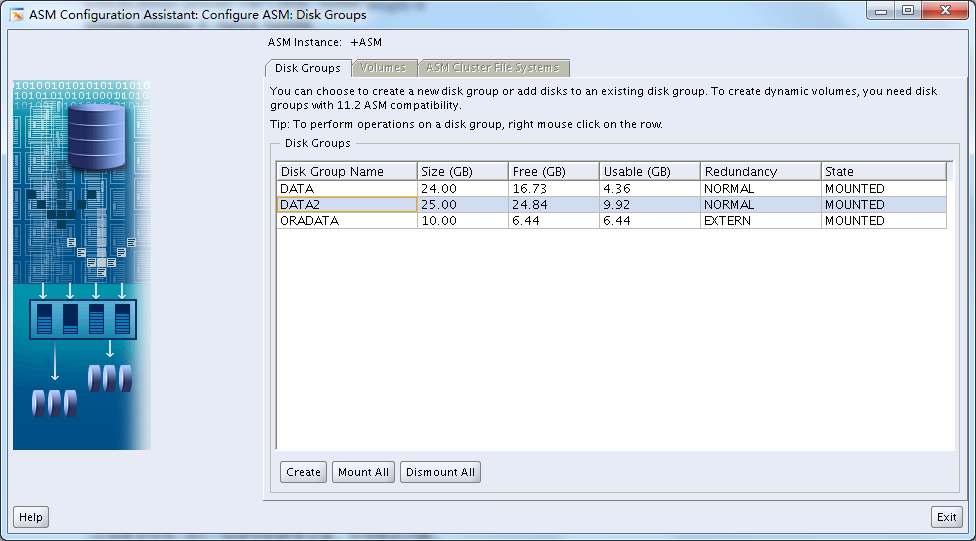The height and width of the screenshot is (541, 976).
Task: Click the 6.44 free cell for ORADATA
Action: 554,220
